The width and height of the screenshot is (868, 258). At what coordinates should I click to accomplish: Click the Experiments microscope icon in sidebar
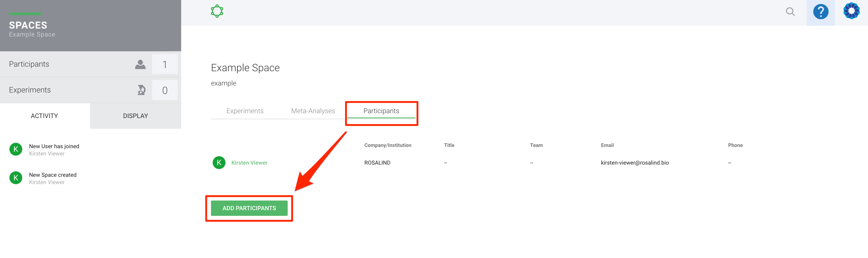142,90
